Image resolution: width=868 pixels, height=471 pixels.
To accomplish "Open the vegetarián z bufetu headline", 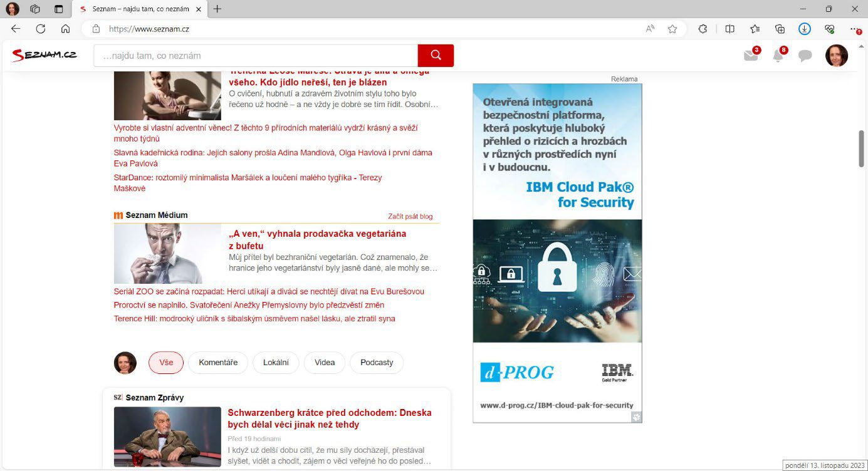I will tap(317, 239).
